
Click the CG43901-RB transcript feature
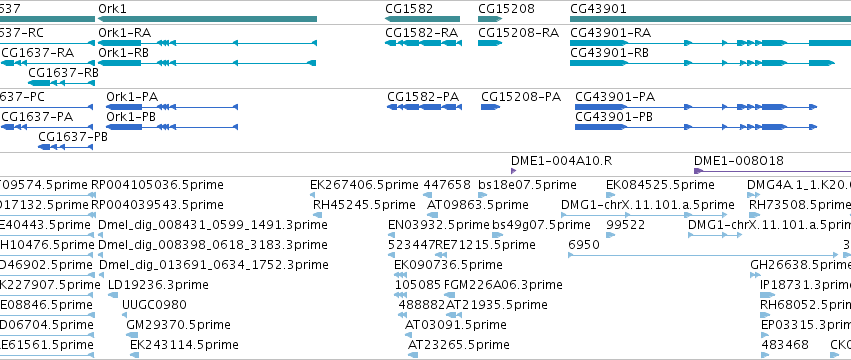[702, 63]
